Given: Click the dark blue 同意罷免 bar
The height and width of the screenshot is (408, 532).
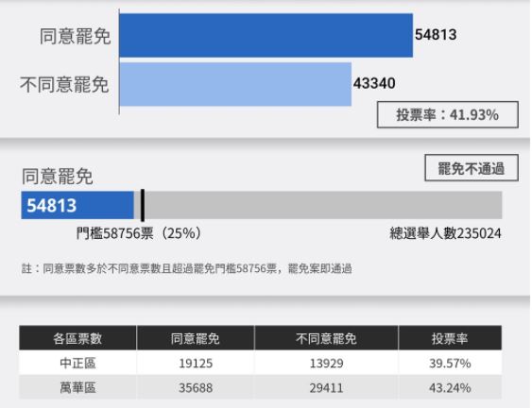Looking at the screenshot, I should 266,35.
